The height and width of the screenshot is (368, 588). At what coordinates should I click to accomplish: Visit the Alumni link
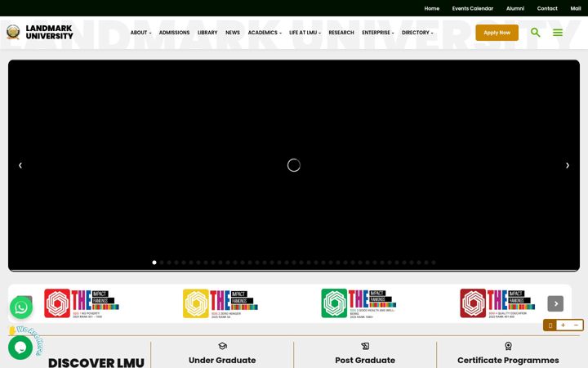pyautogui.click(x=515, y=8)
